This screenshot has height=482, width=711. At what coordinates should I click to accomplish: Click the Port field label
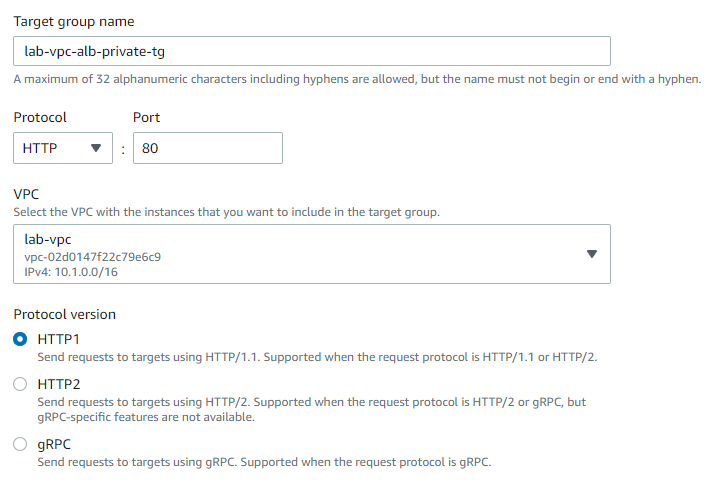click(146, 117)
